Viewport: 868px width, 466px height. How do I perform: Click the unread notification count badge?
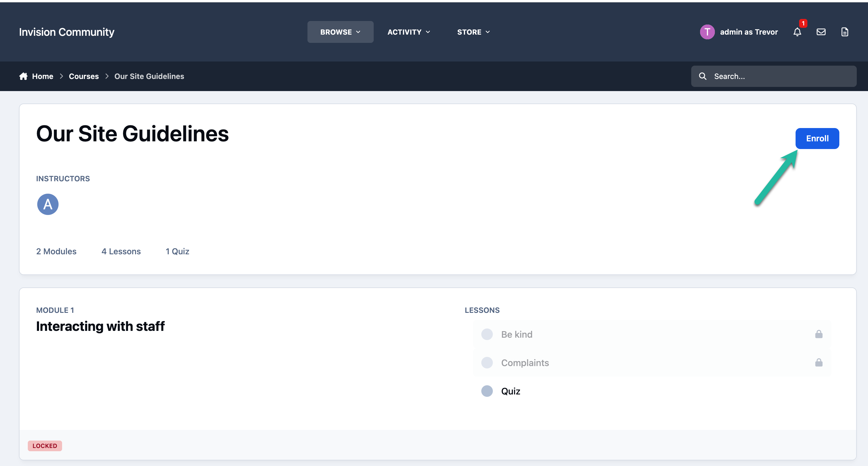803,23
